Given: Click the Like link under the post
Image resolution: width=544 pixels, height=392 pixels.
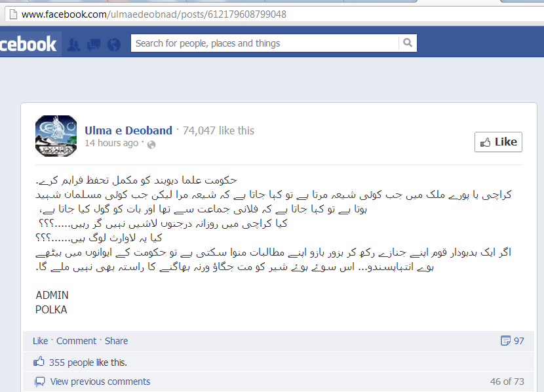Looking at the screenshot, I should click(40, 341).
